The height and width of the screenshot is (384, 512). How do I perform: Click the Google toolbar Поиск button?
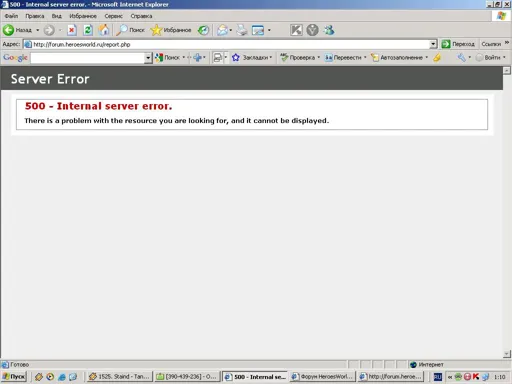pyautogui.click(x=168, y=58)
